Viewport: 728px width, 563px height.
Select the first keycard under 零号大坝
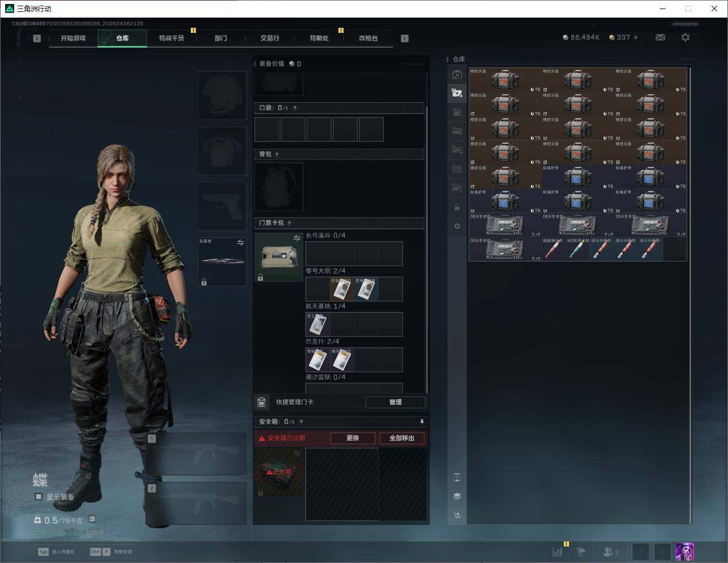tap(342, 289)
